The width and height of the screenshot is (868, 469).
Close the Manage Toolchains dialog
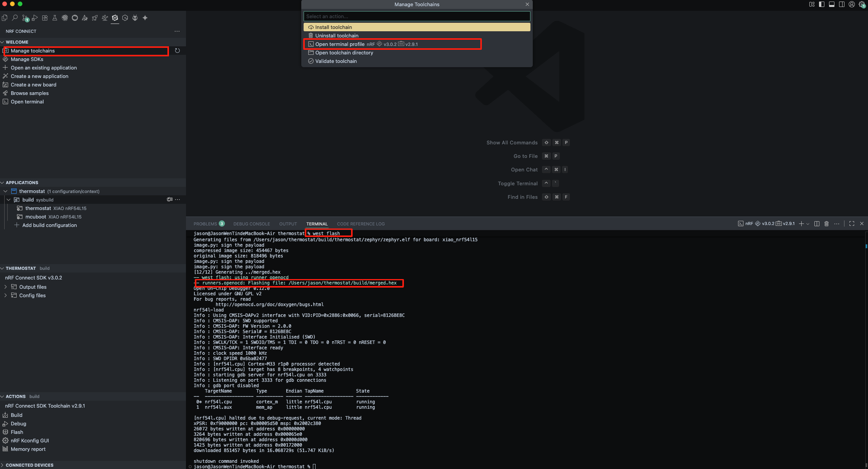point(527,4)
